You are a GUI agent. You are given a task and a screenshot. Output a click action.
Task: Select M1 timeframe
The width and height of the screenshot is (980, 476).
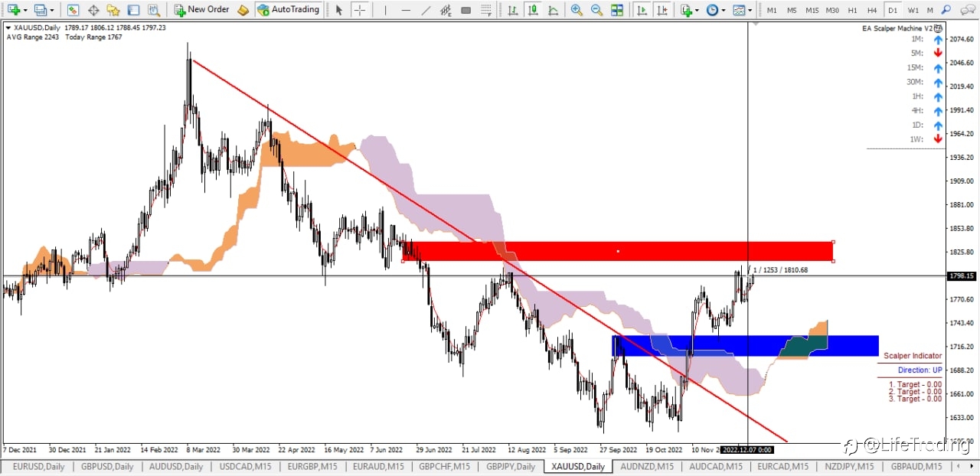tap(772, 10)
